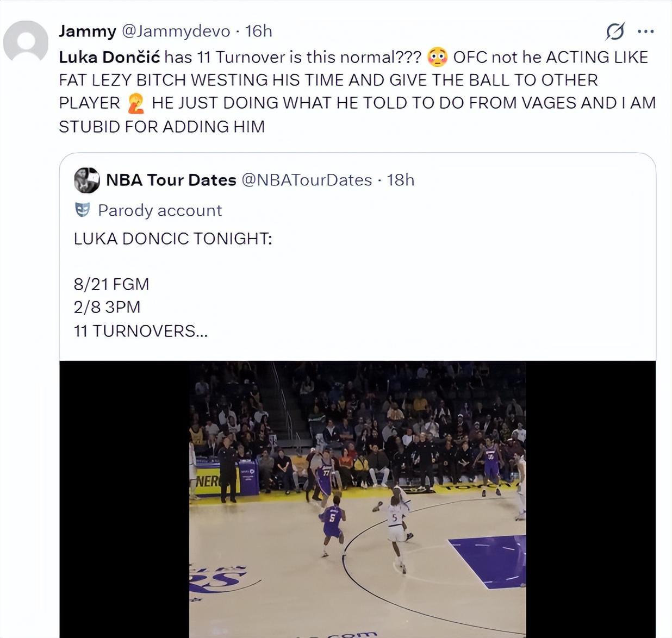Play the basketball game video
The height and width of the screenshot is (638, 672).
(357, 499)
